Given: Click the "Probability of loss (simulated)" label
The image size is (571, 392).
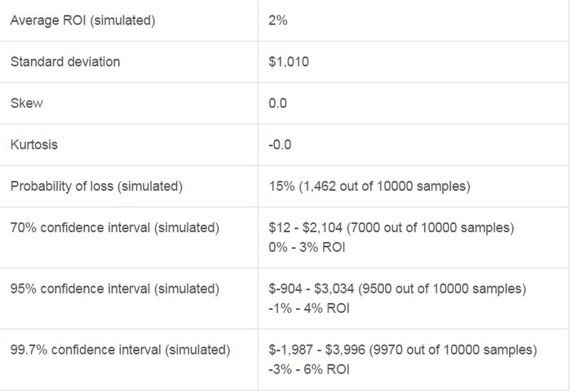Looking at the screenshot, I should pos(96,187).
